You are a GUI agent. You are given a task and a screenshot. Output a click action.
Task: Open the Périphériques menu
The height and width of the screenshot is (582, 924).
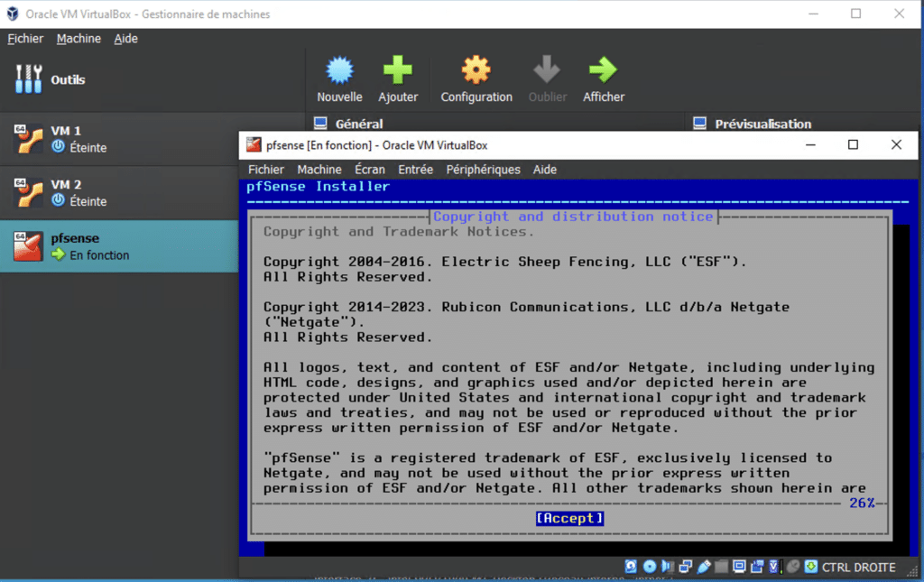point(484,170)
